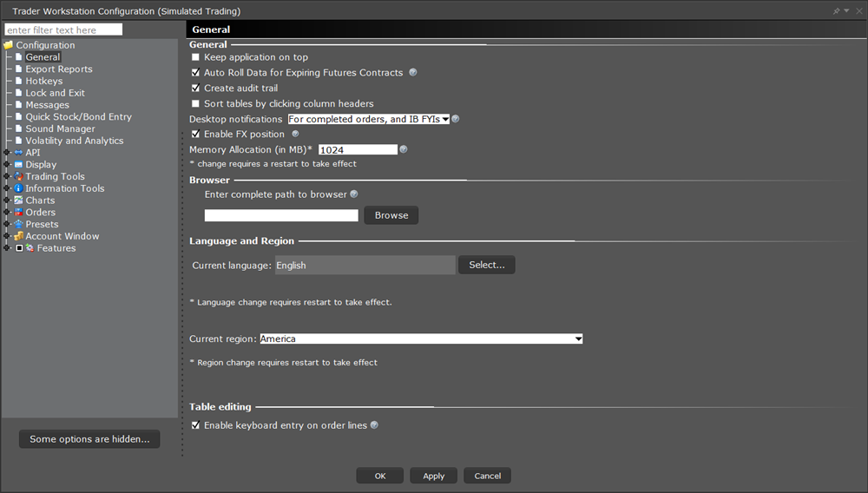Open Hotkeys settings page
868x493 pixels.
coord(43,81)
